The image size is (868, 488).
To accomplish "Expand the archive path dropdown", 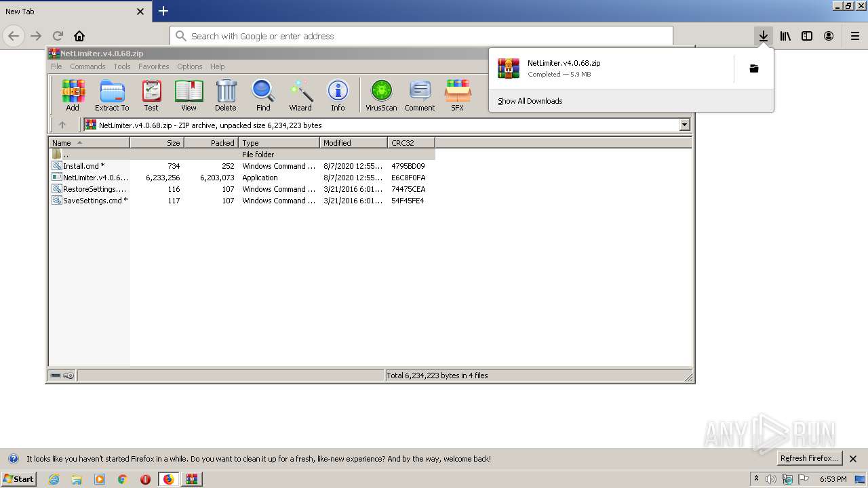I will [684, 125].
